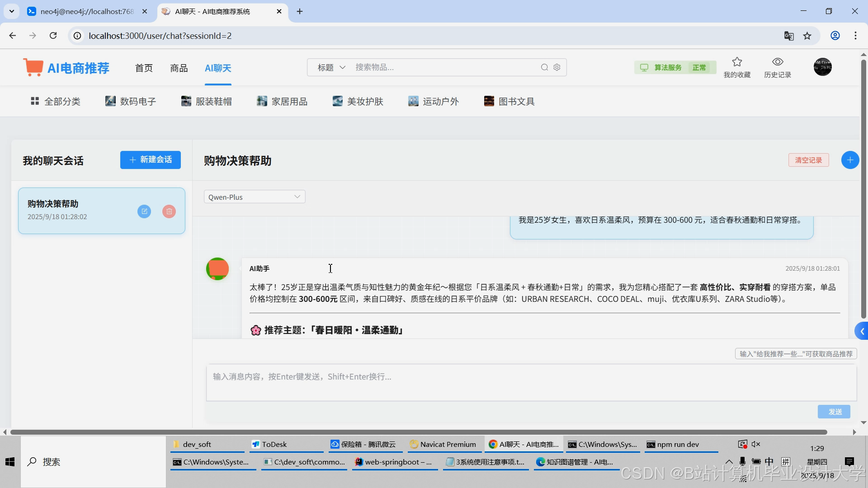Image resolution: width=868 pixels, height=488 pixels.
Task: Click the 新建会话 button
Action: coord(151,160)
